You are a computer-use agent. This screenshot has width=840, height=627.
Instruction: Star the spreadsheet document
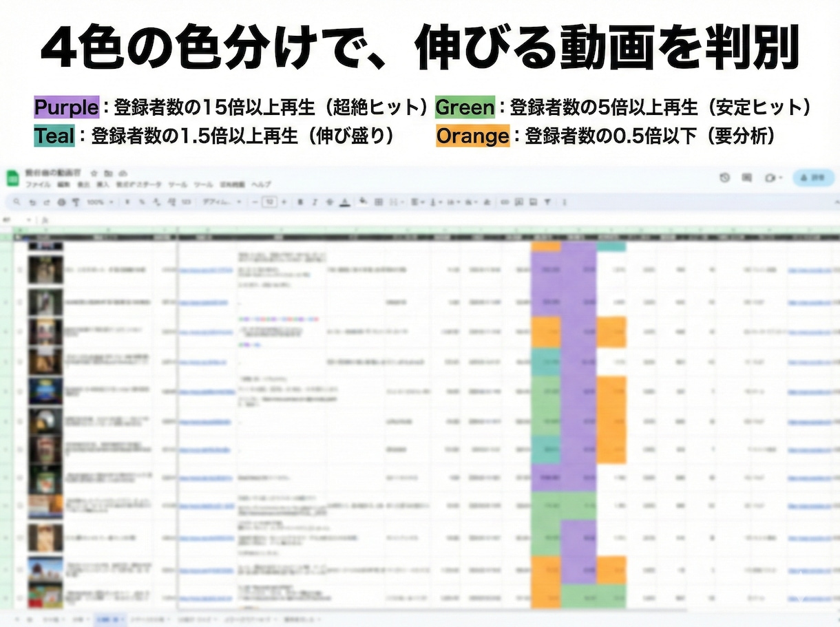click(x=94, y=172)
